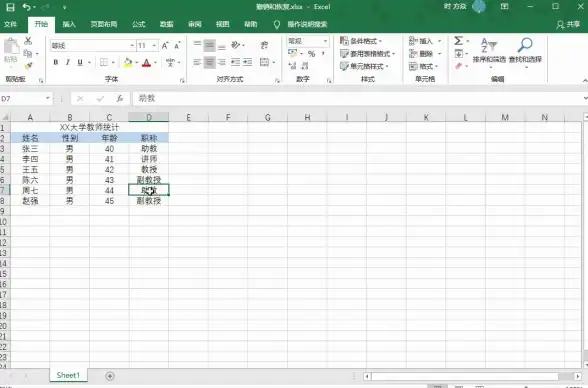The height and width of the screenshot is (388, 588).
Task: Select all cells with corner triangle
Action: [x=5, y=117]
